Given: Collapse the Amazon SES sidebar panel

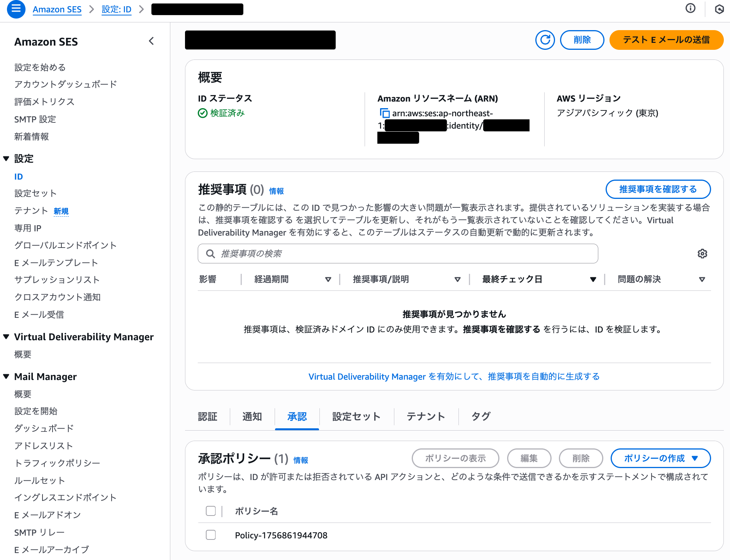Looking at the screenshot, I should tap(151, 41).
